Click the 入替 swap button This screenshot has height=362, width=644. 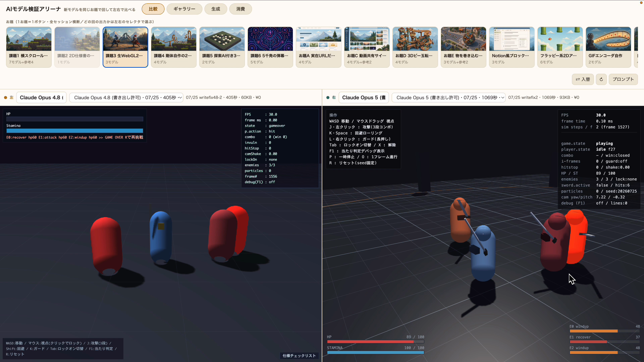pyautogui.click(x=583, y=79)
